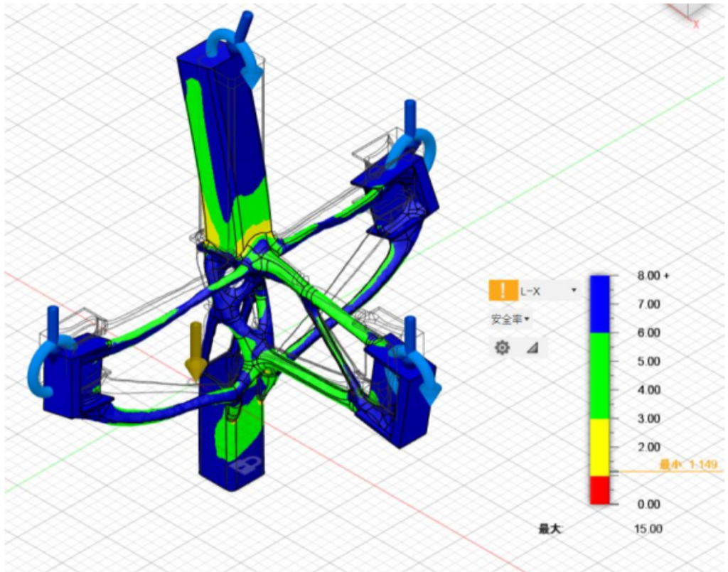Click the red segment of the legend bar

[599, 490]
